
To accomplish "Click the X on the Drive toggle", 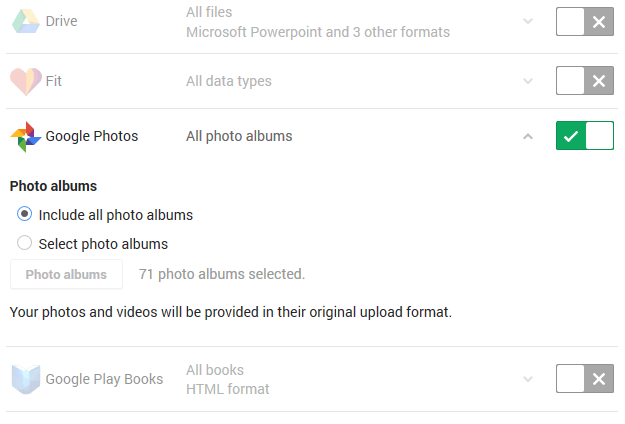I will [x=599, y=22].
